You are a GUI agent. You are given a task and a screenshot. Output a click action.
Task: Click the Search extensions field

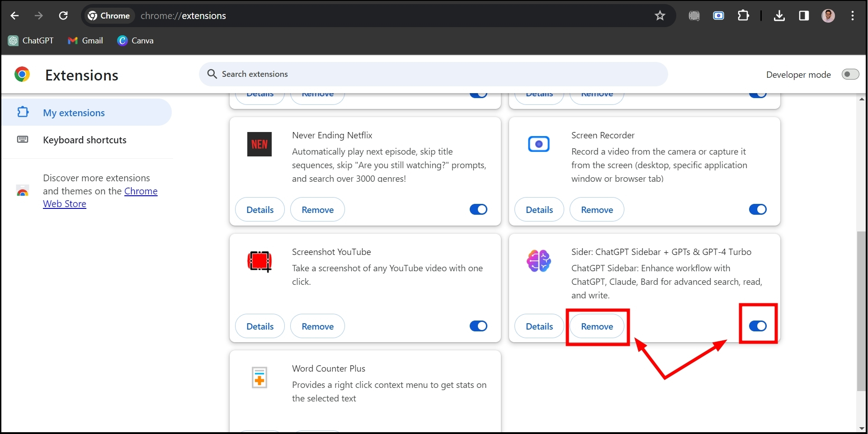(x=434, y=74)
